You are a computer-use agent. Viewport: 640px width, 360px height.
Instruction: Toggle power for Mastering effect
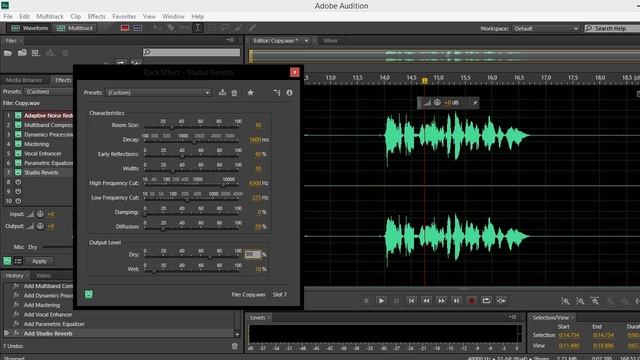[x=18, y=144]
